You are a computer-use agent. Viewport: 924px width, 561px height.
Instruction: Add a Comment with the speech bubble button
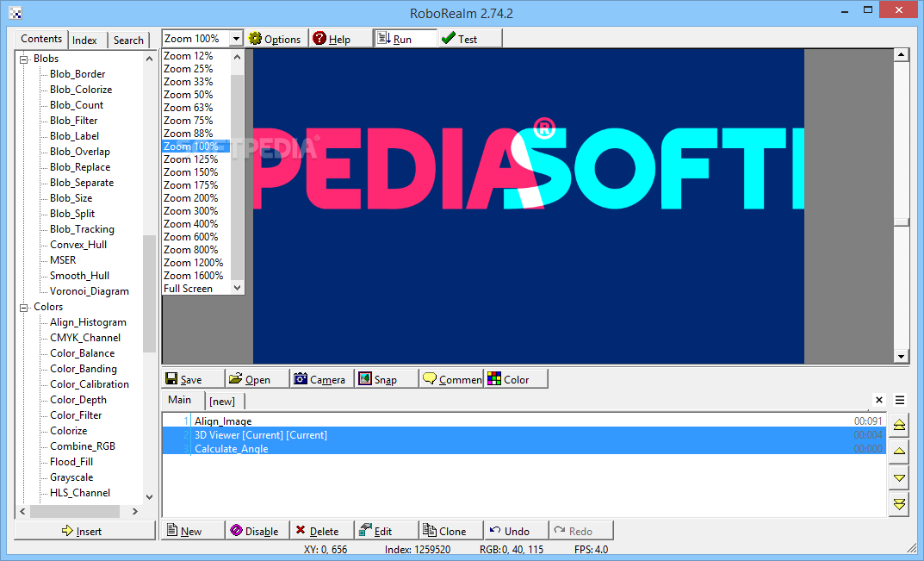tap(451, 379)
